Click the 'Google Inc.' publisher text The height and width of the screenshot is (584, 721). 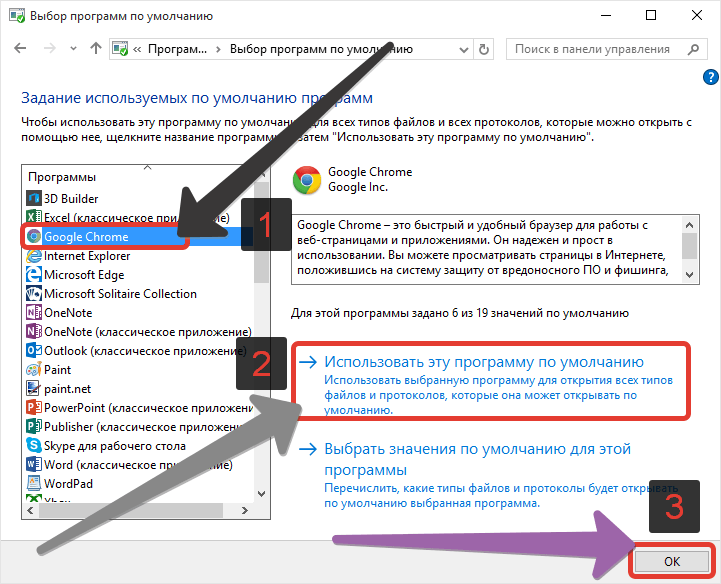[358, 187]
